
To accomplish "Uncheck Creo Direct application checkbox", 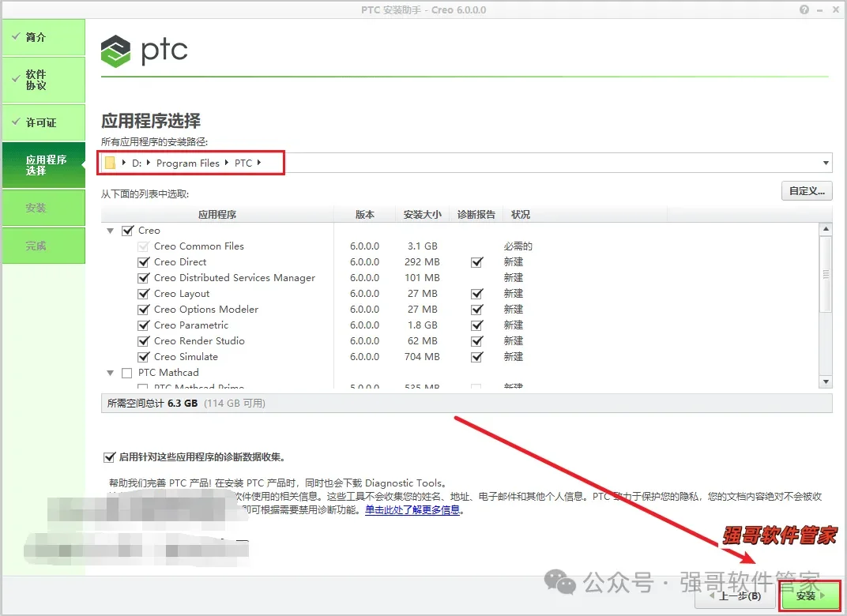I will coord(144,262).
